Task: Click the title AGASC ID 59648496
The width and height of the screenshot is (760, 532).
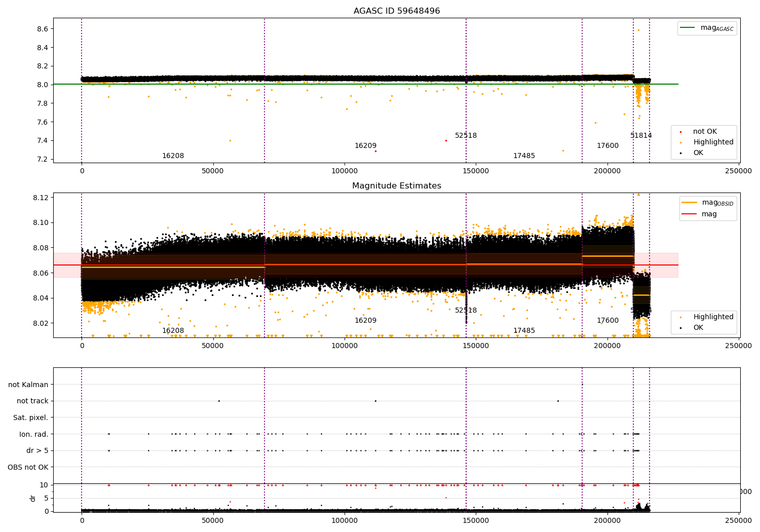Action: point(397,11)
